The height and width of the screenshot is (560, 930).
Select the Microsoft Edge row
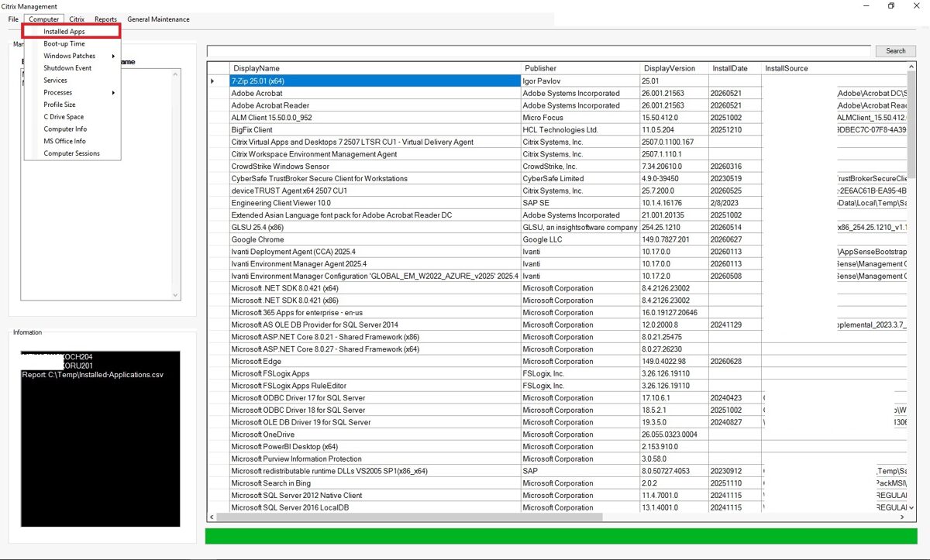(x=556, y=361)
